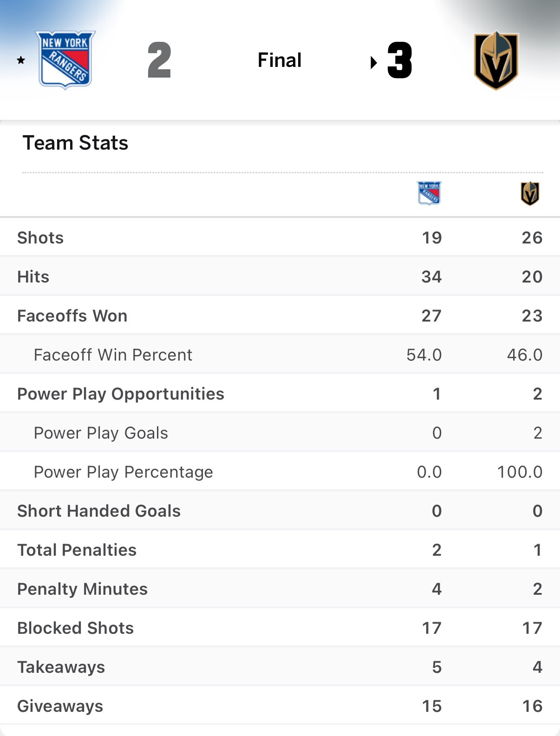Click the Power Play Opportunities row
The width and height of the screenshot is (560, 736).
click(121, 394)
